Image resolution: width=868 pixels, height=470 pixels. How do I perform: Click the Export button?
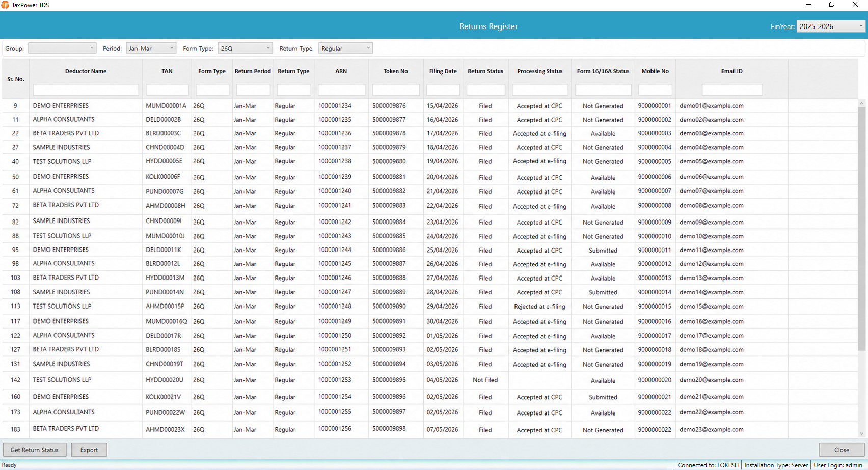pyautogui.click(x=89, y=450)
